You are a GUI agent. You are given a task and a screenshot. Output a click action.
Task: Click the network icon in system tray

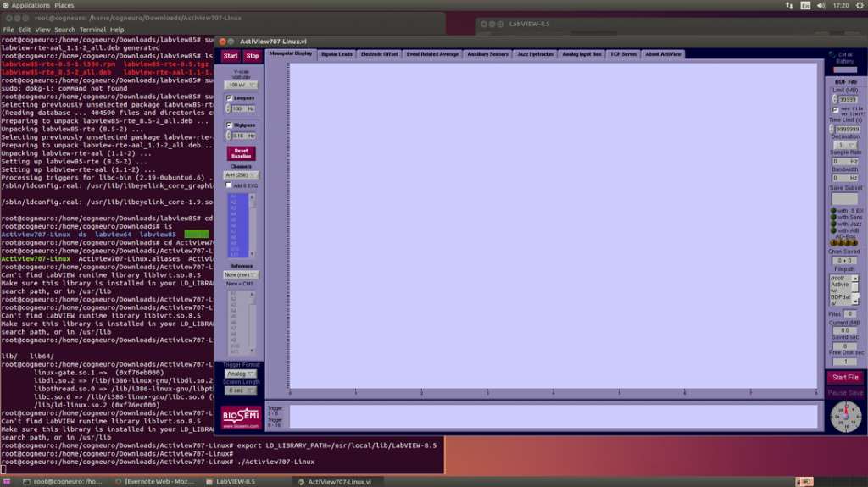(x=789, y=5)
